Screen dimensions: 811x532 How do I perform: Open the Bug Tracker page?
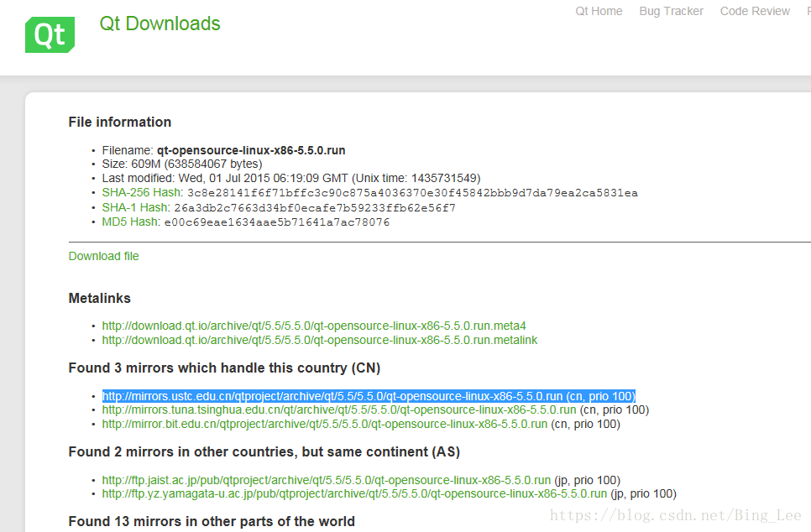(x=671, y=11)
